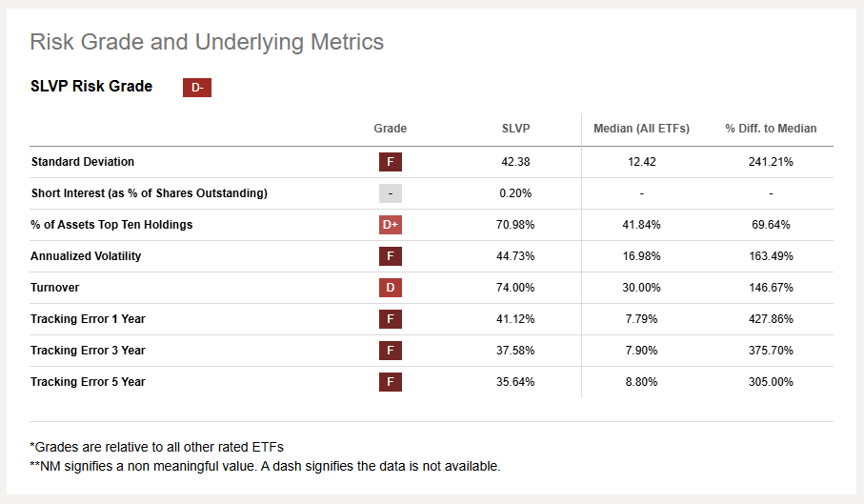This screenshot has height=504, width=864.
Task: Click the % Diff. to Median header
Action: 771,129
